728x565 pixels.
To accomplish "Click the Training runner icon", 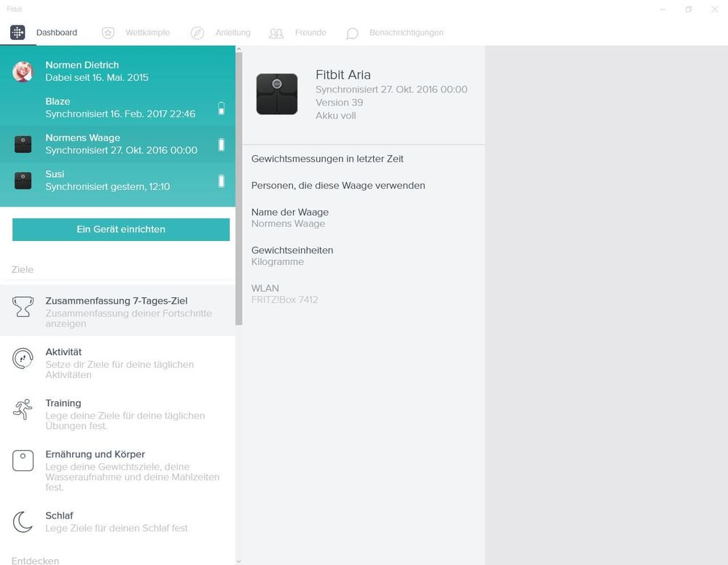I will coord(23,409).
